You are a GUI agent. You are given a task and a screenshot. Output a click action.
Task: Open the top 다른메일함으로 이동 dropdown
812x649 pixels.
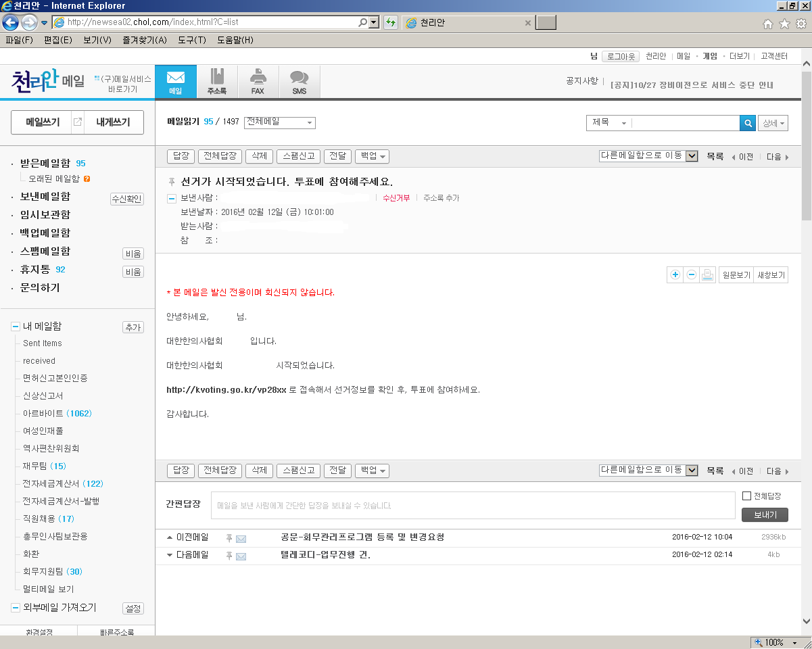coord(648,156)
